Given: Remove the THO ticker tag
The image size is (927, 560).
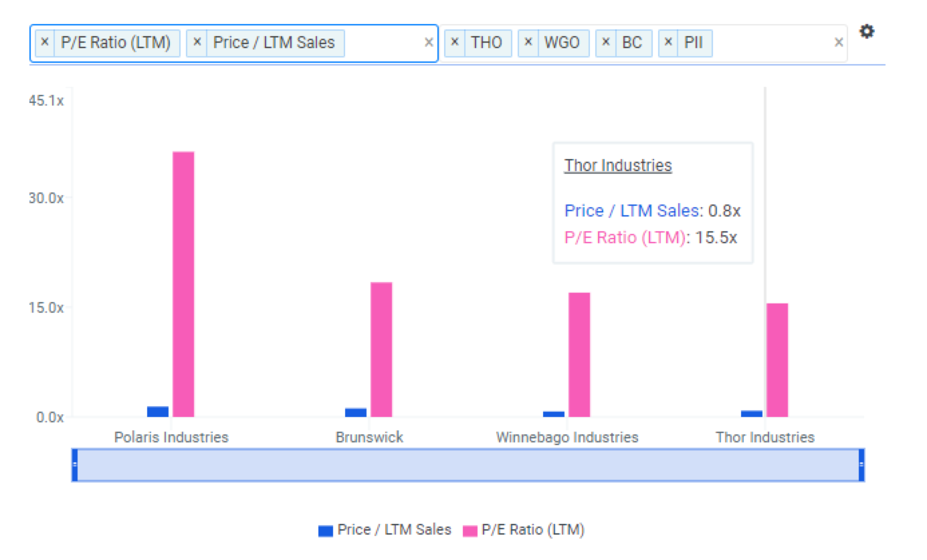Looking at the screenshot, I should [x=455, y=43].
